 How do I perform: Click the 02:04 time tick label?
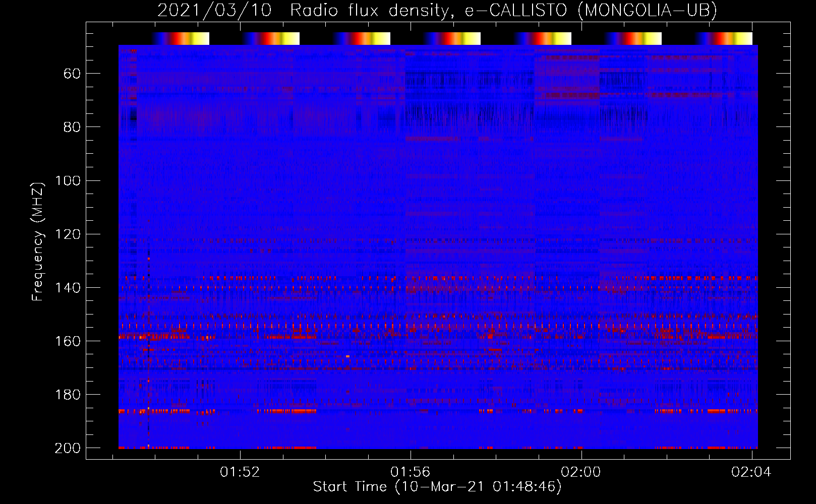[x=751, y=472]
